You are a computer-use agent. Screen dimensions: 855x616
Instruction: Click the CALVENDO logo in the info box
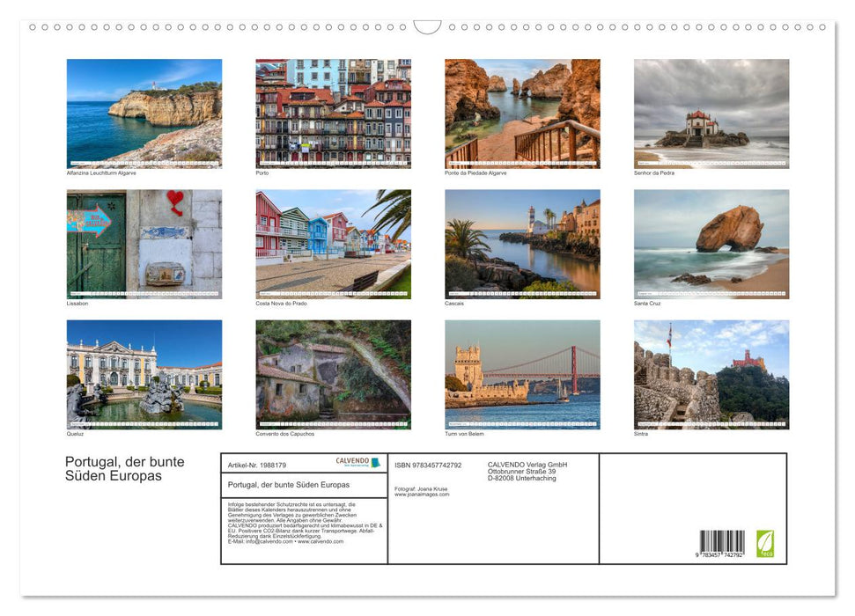pos(352,462)
